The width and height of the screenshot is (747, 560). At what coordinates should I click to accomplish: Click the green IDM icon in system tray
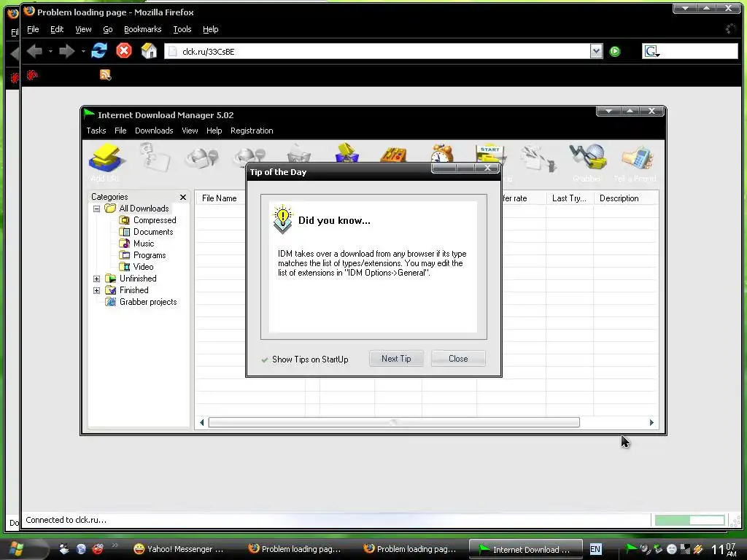click(631, 549)
